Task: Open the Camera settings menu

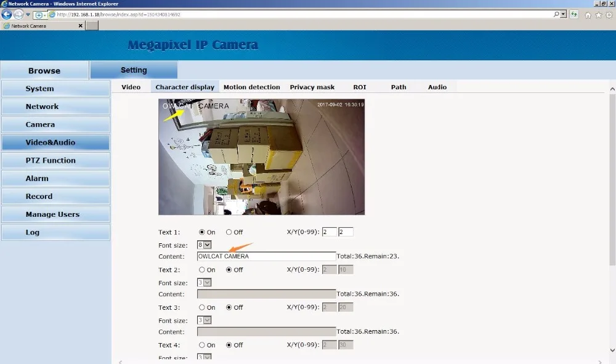Action: click(x=55, y=124)
